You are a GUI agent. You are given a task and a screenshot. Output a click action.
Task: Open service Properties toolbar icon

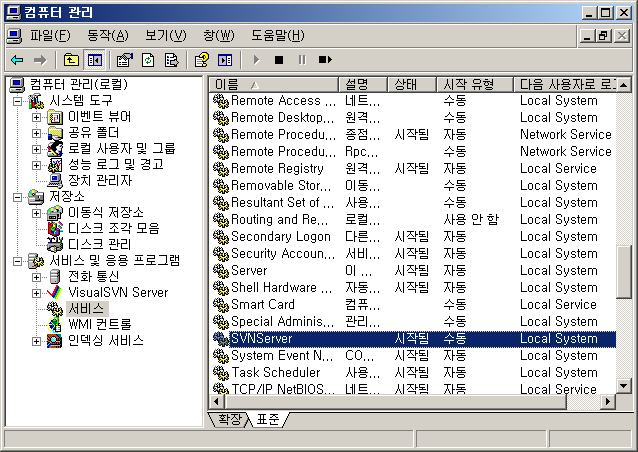click(x=125, y=61)
